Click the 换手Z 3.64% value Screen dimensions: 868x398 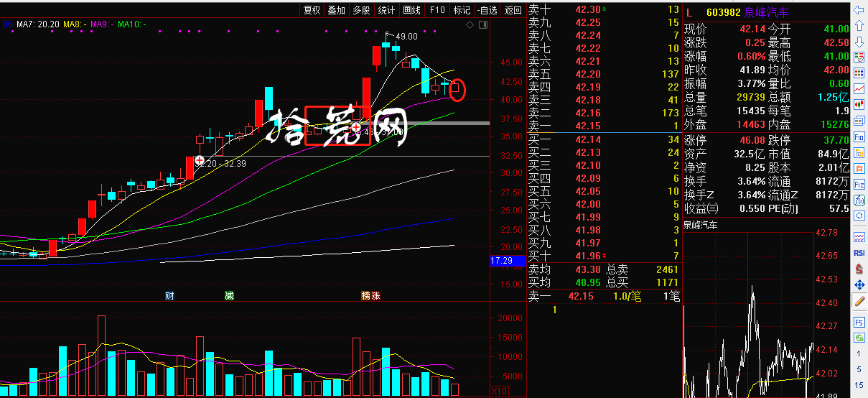[x=752, y=195]
